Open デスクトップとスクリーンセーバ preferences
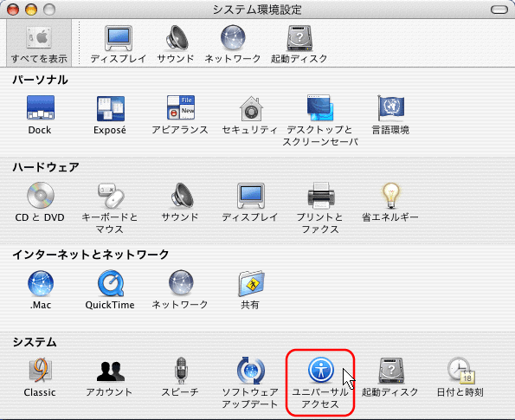Viewport: 515px width, 420px height. tap(320, 107)
